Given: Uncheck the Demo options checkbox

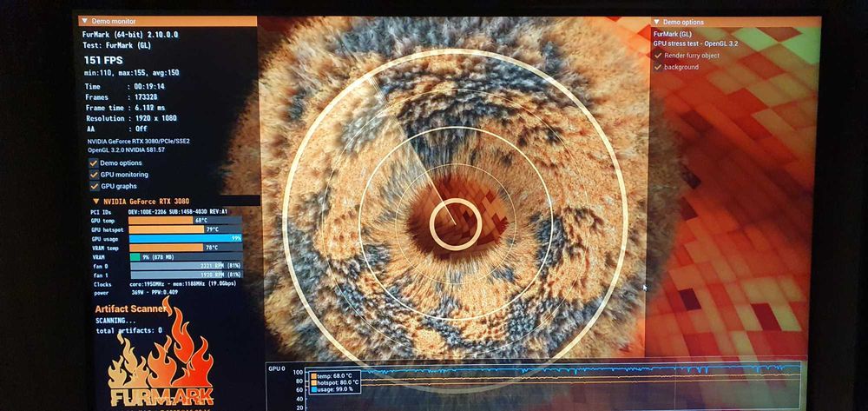Looking at the screenshot, I should coord(94,162).
